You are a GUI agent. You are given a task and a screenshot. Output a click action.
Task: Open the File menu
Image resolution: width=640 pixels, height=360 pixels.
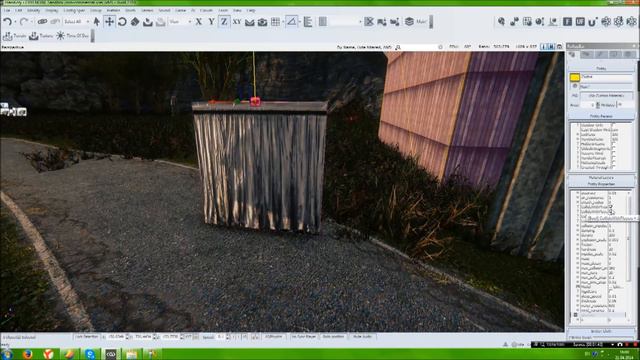tap(7, 10)
